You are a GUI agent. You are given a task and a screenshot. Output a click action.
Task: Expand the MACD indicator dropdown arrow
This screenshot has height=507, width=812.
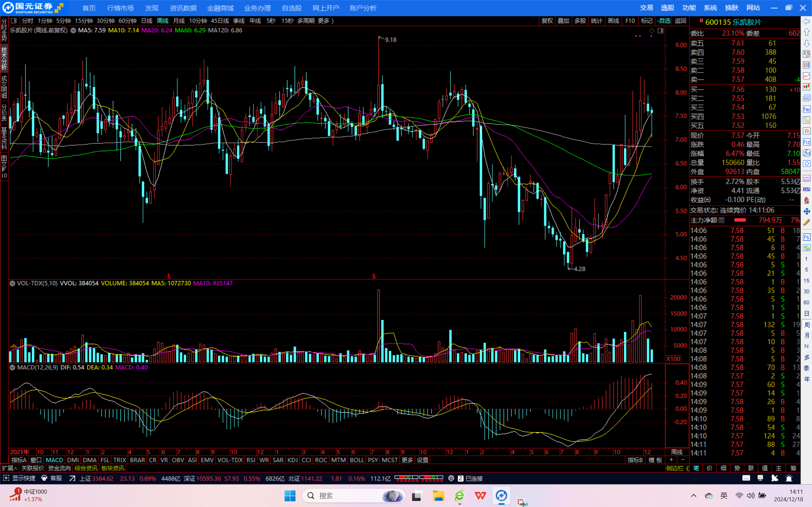click(x=12, y=368)
